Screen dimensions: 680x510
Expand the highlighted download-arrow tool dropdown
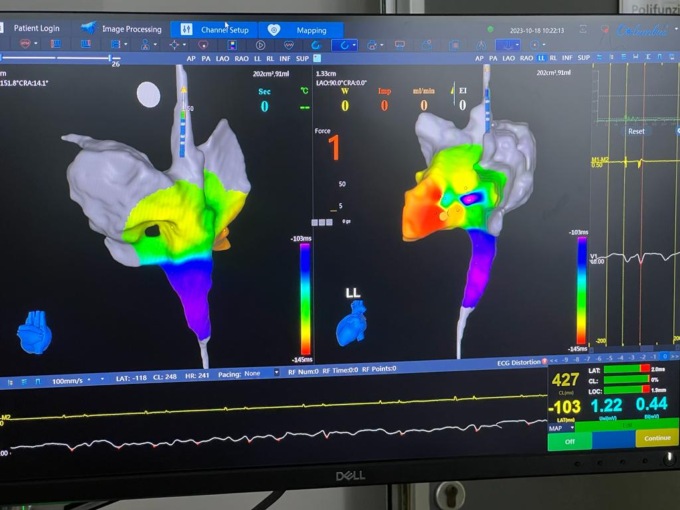(517, 45)
